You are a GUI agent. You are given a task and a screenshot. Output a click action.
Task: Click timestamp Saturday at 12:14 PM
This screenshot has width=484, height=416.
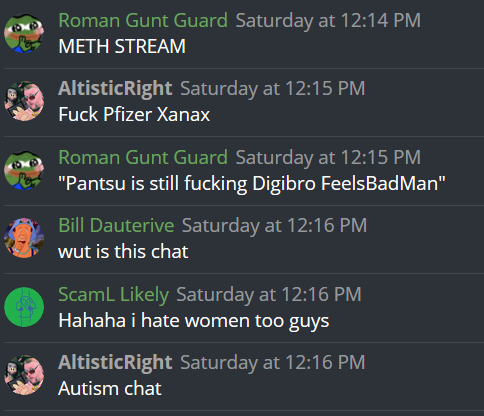[328, 21]
